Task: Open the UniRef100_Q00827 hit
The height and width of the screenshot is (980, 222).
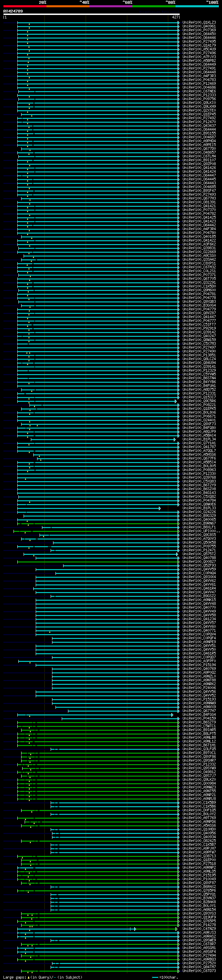Action: pyautogui.click(x=199, y=561)
